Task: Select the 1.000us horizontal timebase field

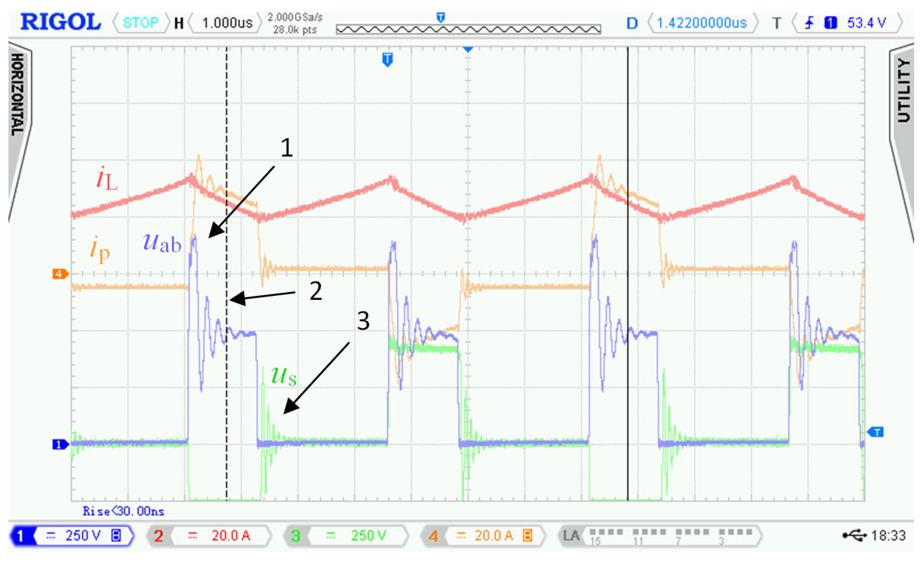Action: [x=227, y=23]
